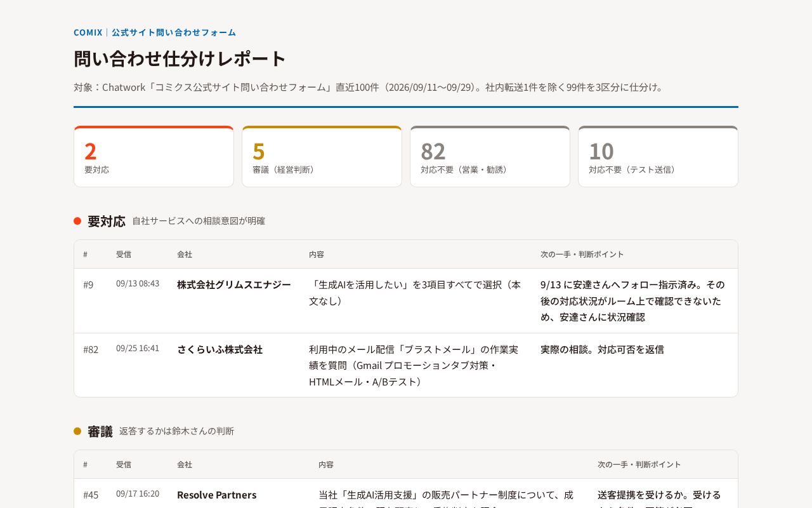
Task: Click 次の一手・判断ポイント header in 要対応 table
Action: 582,254
